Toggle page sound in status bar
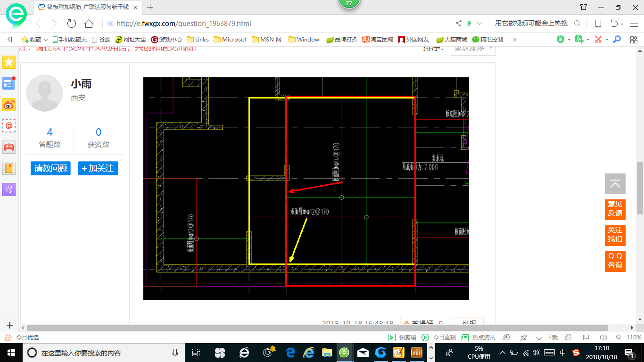 tap(603, 337)
